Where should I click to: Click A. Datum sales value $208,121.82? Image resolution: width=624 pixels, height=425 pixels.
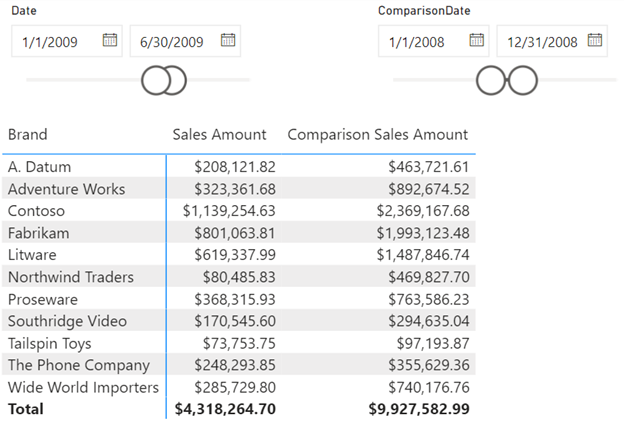click(235, 167)
